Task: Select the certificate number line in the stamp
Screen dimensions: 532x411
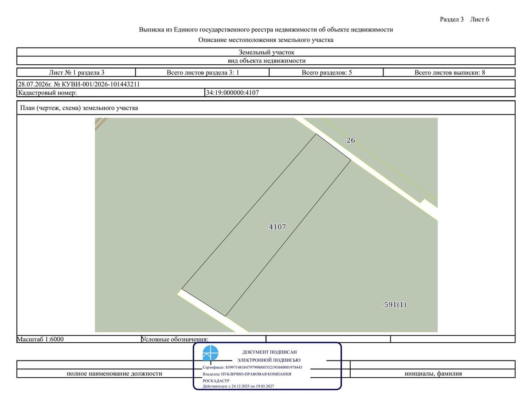Action: click(x=252, y=368)
